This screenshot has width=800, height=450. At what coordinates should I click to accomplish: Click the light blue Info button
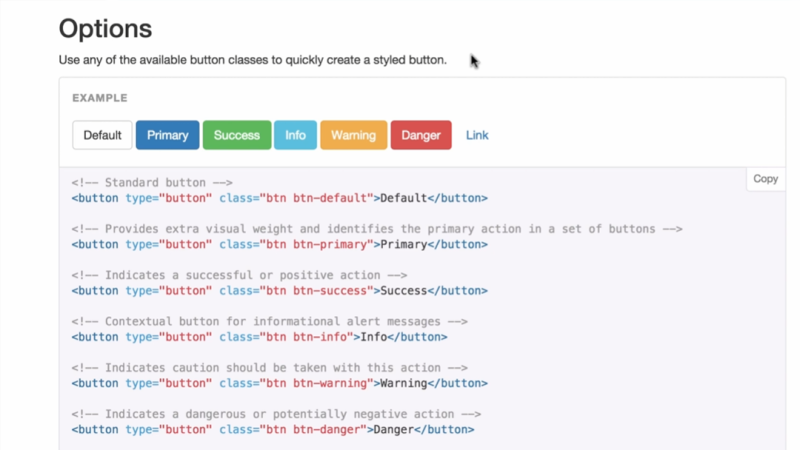click(295, 135)
